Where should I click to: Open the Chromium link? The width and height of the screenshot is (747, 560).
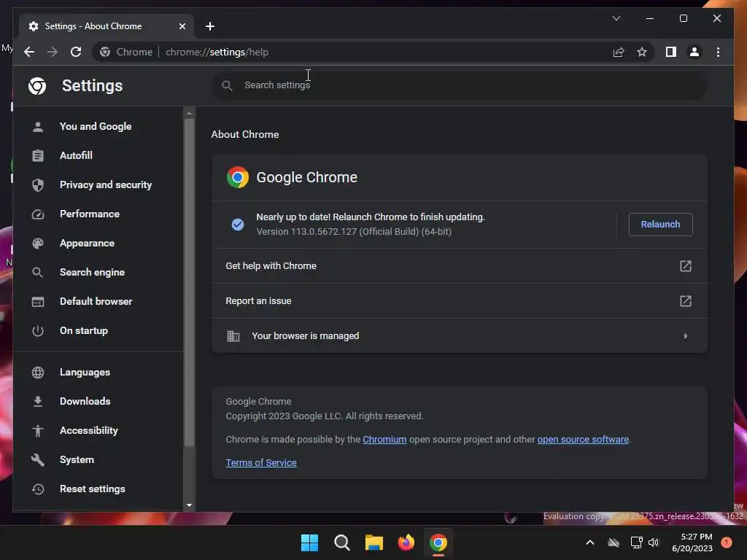384,440
